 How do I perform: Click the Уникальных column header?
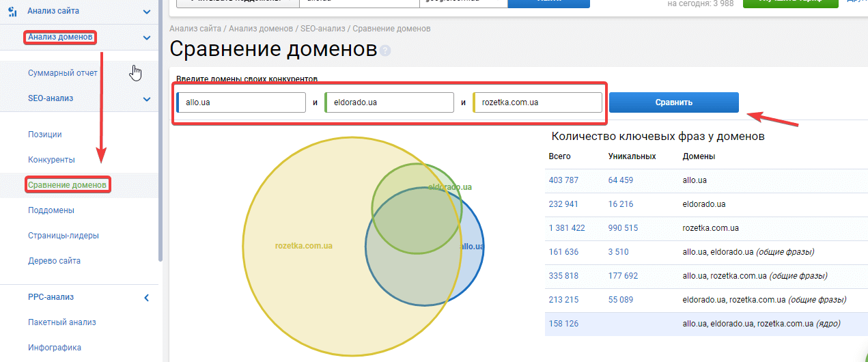click(x=632, y=156)
